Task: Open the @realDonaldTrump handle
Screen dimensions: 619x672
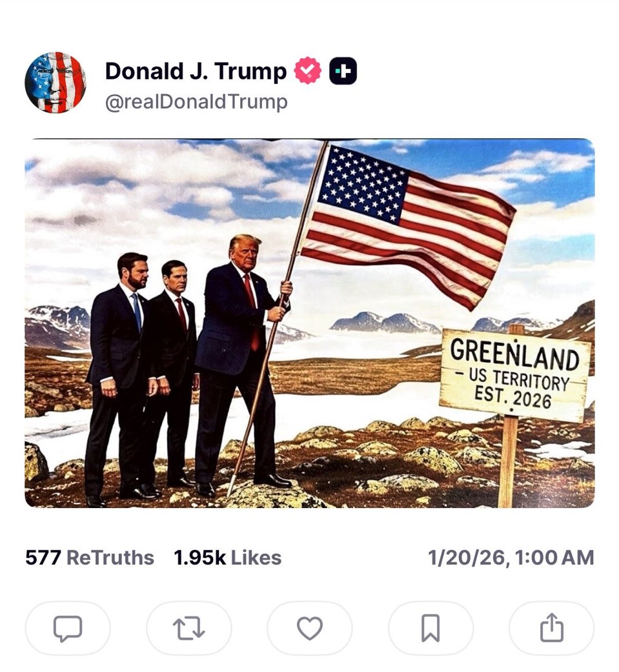Action: [x=196, y=102]
